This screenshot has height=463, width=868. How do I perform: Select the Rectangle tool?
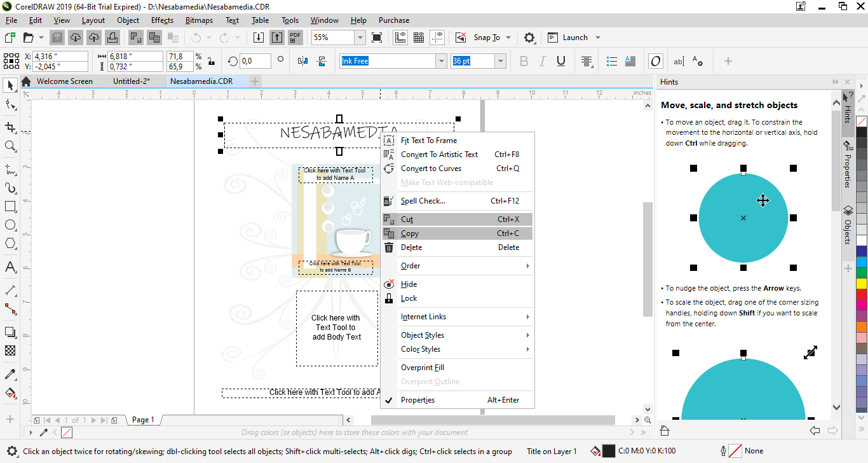(10, 207)
